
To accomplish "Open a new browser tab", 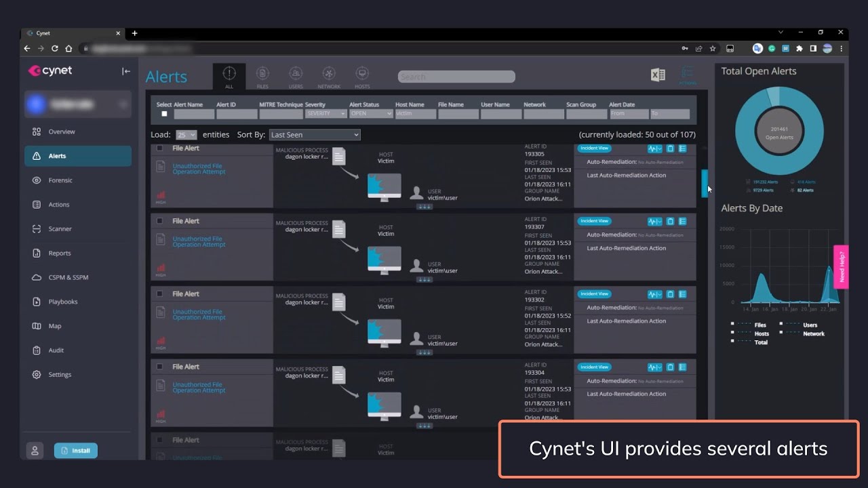I will (134, 33).
